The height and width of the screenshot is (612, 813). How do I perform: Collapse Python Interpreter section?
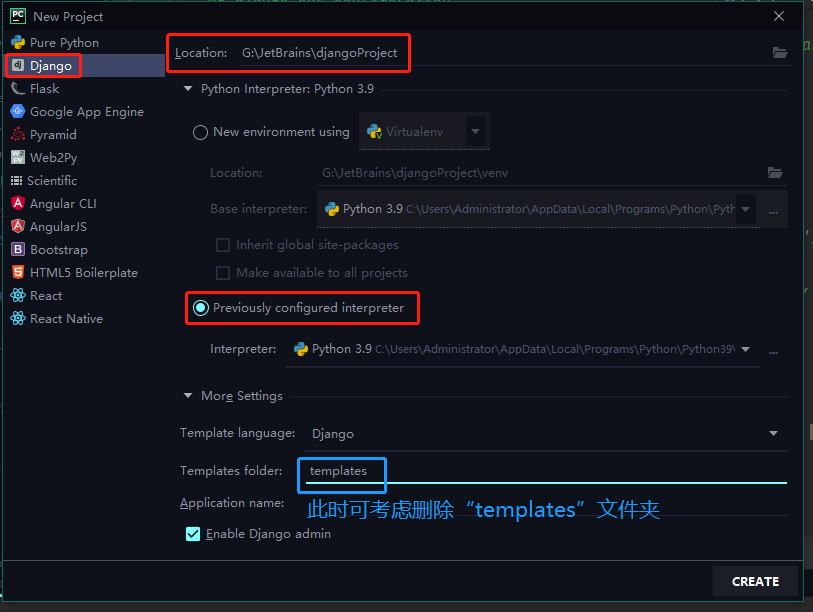(x=188, y=89)
